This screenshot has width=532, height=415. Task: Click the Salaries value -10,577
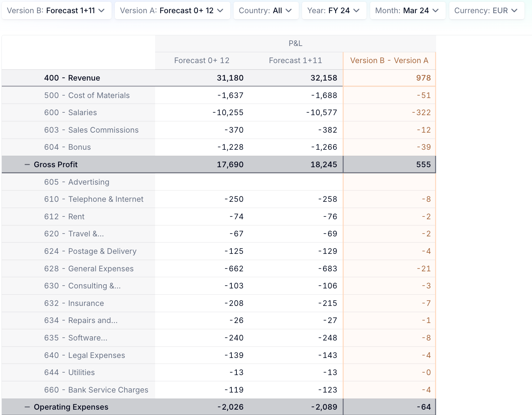(322, 113)
